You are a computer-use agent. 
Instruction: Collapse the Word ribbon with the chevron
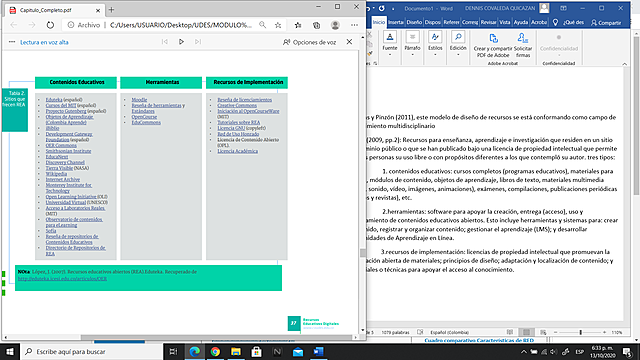click(x=624, y=64)
